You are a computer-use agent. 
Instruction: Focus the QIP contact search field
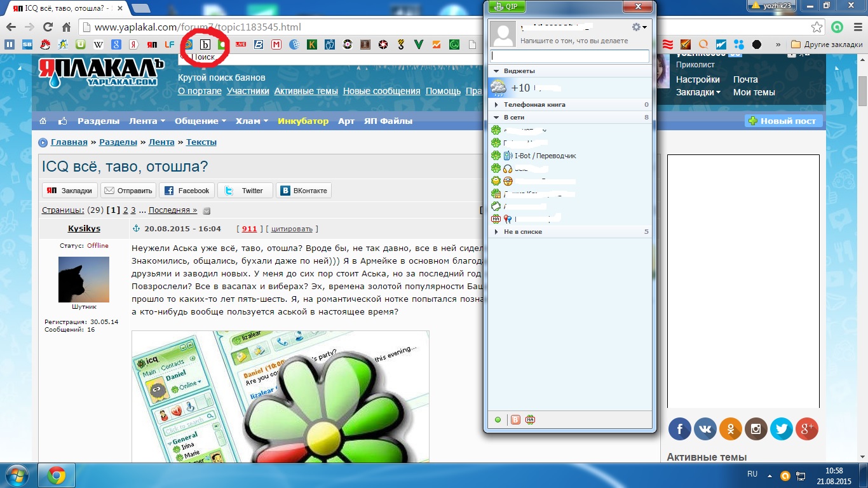[x=569, y=57]
